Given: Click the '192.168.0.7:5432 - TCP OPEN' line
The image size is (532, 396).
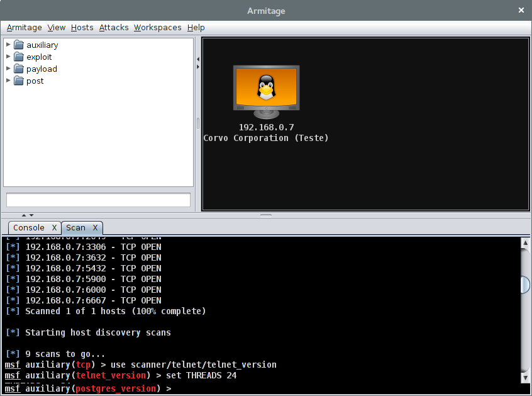Looking at the screenshot, I should coord(84,268).
